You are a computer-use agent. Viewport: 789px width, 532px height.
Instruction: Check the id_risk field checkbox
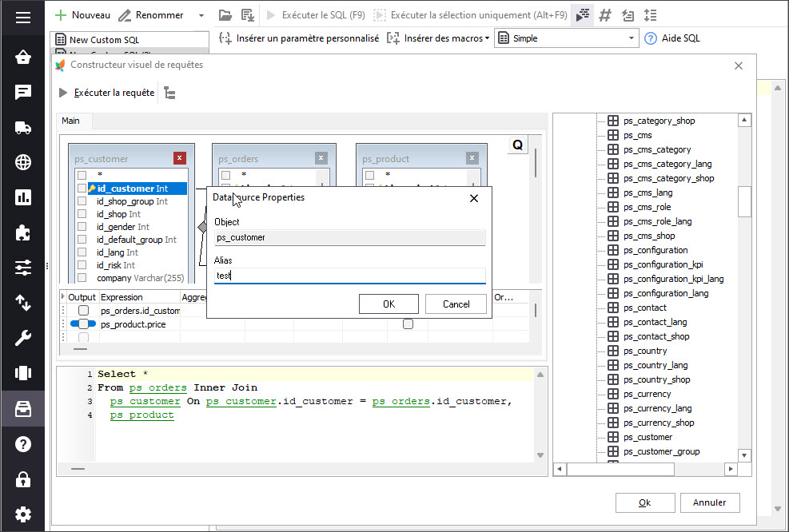(82, 265)
